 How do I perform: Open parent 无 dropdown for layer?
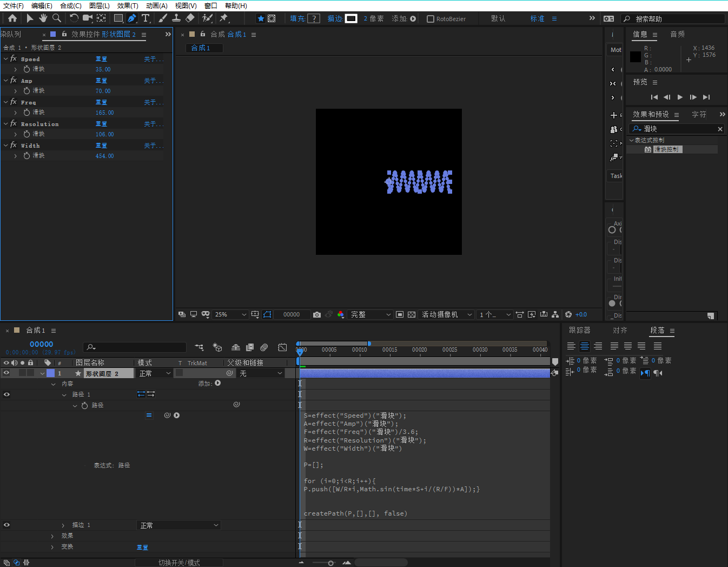click(x=261, y=373)
